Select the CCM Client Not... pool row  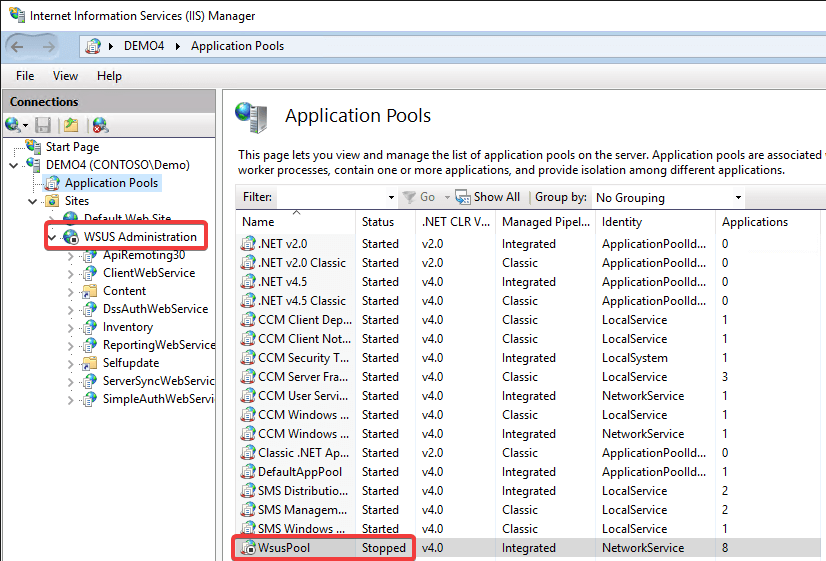tap(528, 339)
